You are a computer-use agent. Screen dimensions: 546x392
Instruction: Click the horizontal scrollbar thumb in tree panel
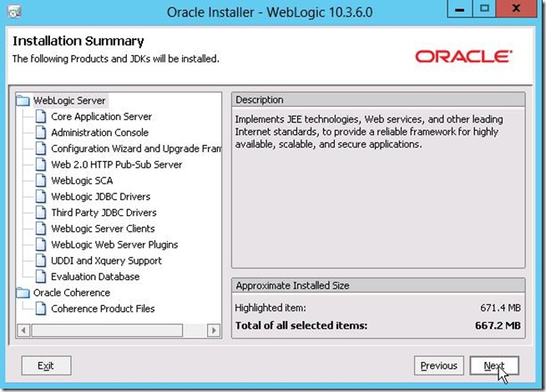click(107, 330)
